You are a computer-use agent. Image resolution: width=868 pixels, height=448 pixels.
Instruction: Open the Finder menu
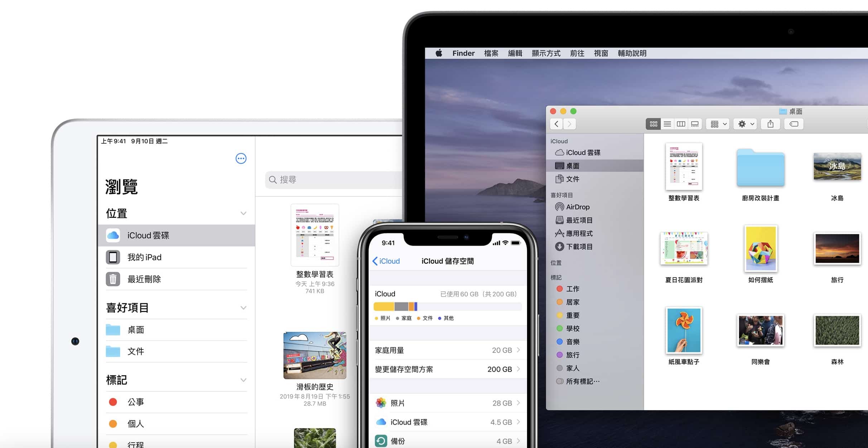463,53
